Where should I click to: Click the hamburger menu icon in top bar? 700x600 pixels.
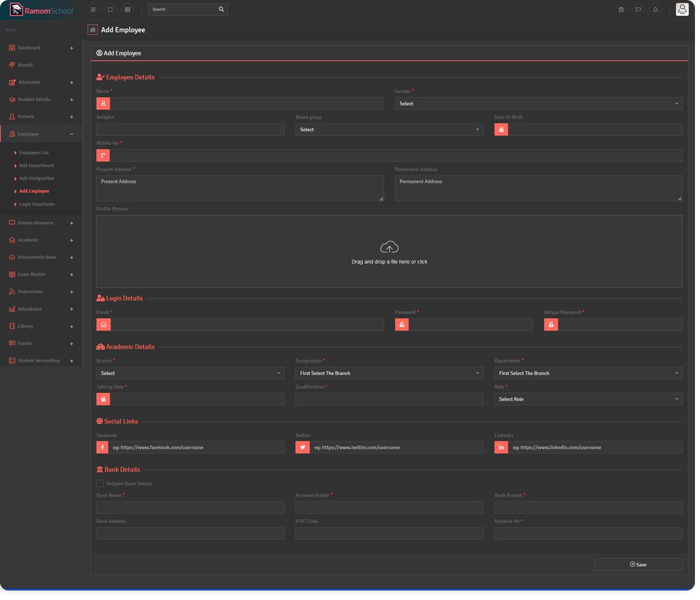93,10
